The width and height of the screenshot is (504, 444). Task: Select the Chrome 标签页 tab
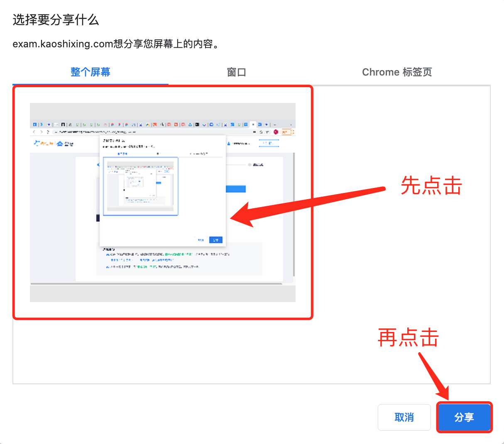pyautogui.click(x=397, y=72)
